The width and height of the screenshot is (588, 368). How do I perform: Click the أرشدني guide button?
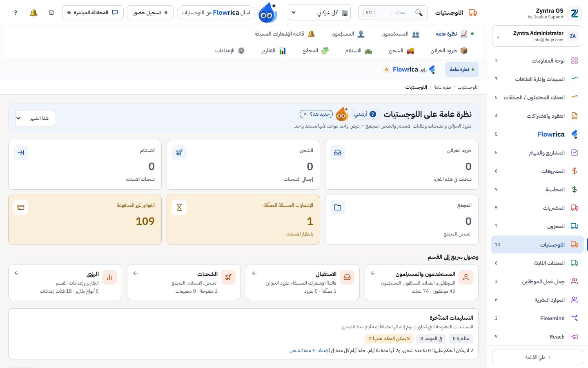coord(366,114)
